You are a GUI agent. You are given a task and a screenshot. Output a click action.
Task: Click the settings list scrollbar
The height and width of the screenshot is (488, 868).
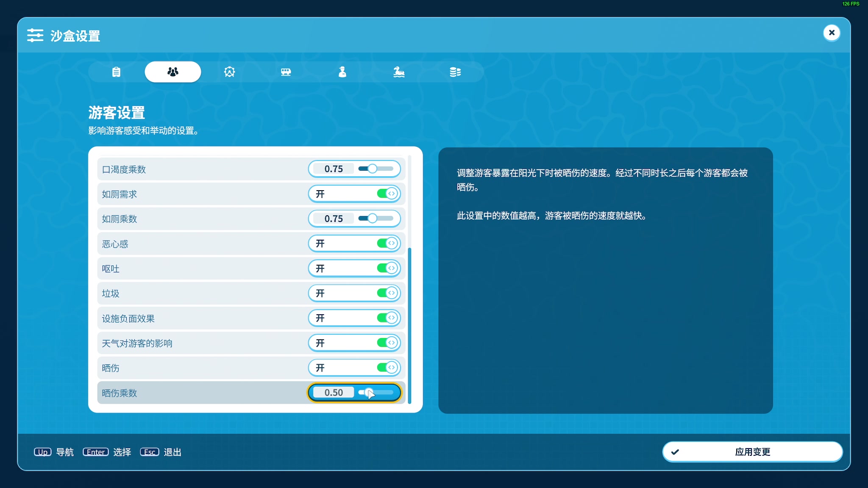coord(409,325)
